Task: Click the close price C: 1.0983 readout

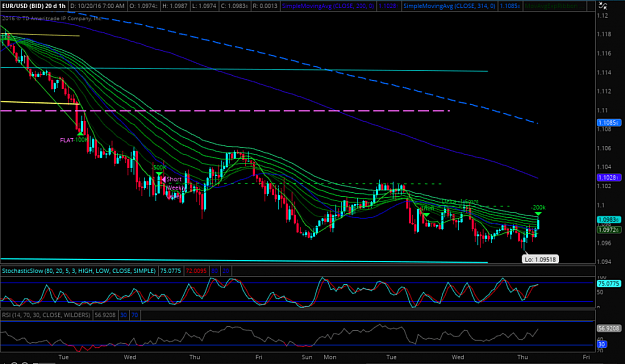Action: [235, 6]
